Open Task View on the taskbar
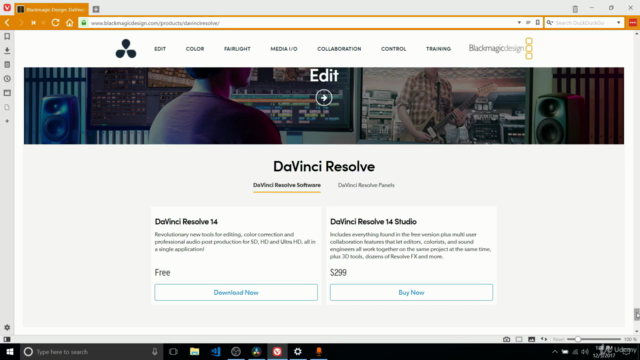Image resolution: width=640 pixels, height=360 pixels. coord(173,352)
